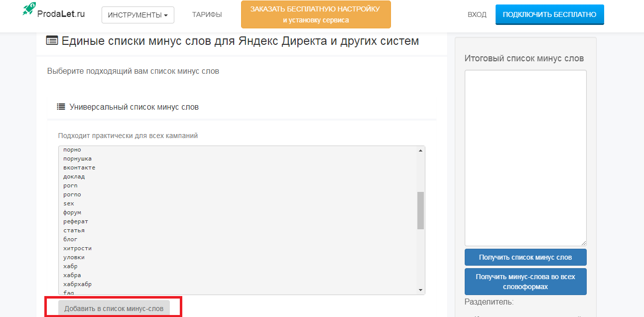The width and height of the screenshot is (644, 317).
Task: Click the ВХОД login link
Action: pyautogui.click(x=477, y=14)
